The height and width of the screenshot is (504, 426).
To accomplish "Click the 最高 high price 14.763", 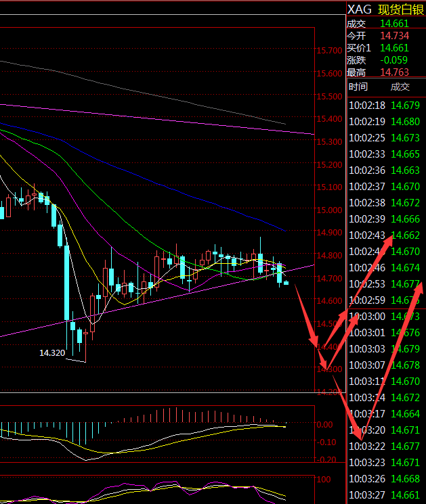I will [394, 72].
